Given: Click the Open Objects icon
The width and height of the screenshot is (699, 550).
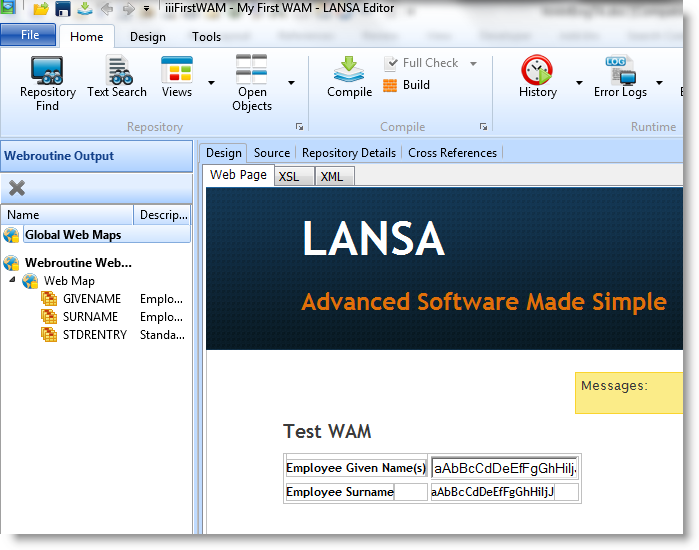Looking at the screenshot, I should tap(251, 69).
